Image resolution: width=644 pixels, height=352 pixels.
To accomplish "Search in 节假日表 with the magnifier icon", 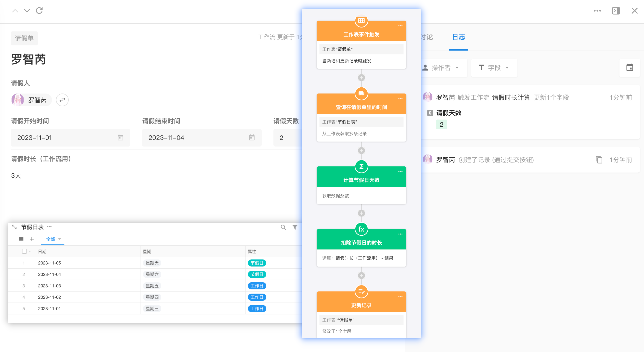I will (x=283, y=227).
